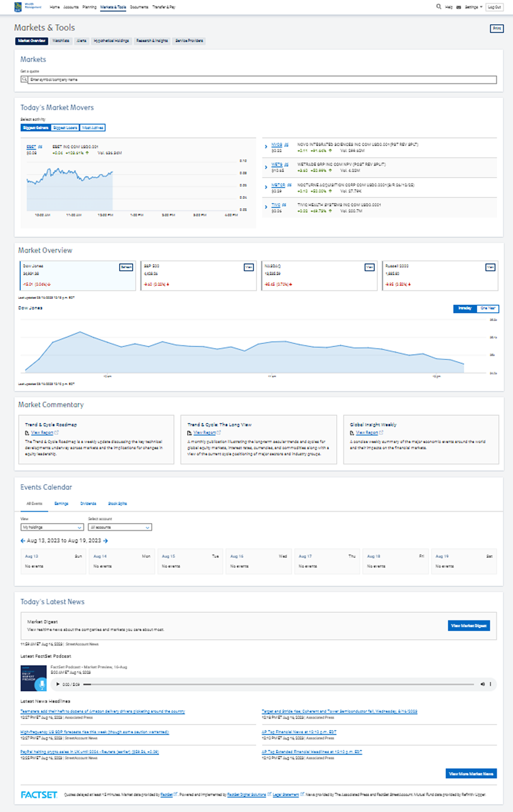Click the View Market Digest button
This screenshot has width=513, height=812.
(469, 626)
